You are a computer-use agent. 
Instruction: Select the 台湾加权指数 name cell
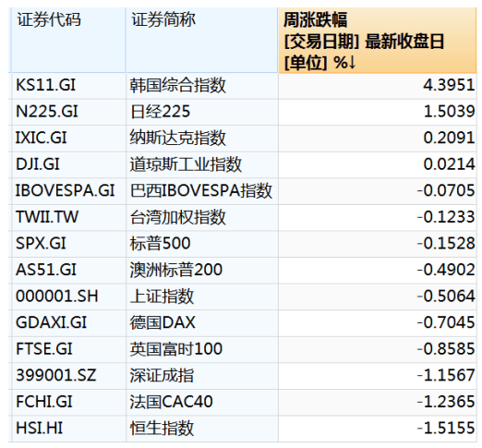pyautogui.click(x=202, y=217)
